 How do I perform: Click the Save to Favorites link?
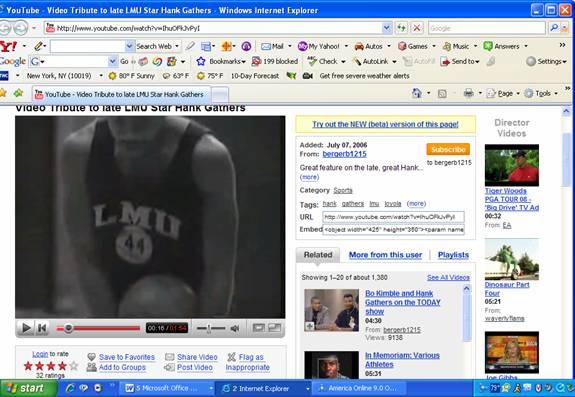[127, 357]
